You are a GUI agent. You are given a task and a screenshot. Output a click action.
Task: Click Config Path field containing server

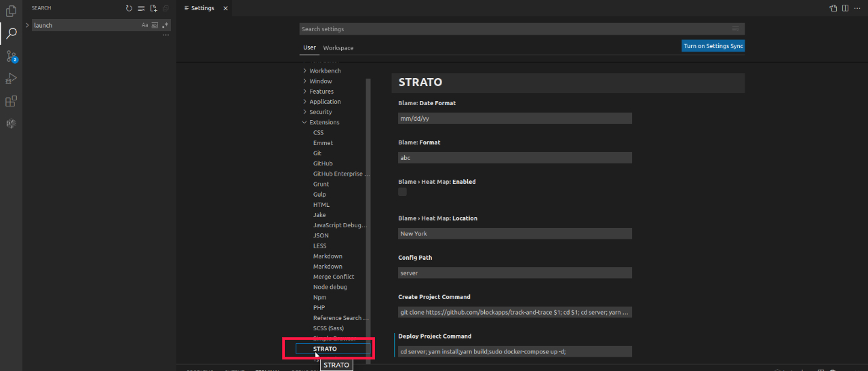(515, 273)
